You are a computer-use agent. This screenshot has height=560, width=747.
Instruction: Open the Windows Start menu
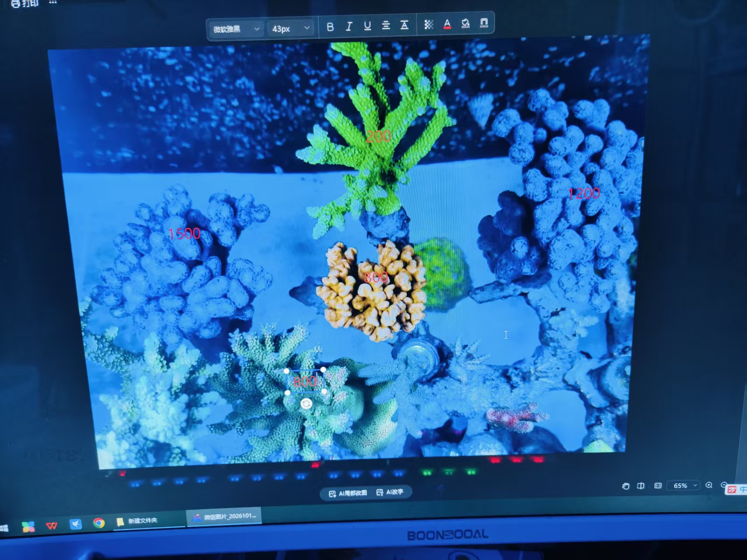tap(4, 528)
